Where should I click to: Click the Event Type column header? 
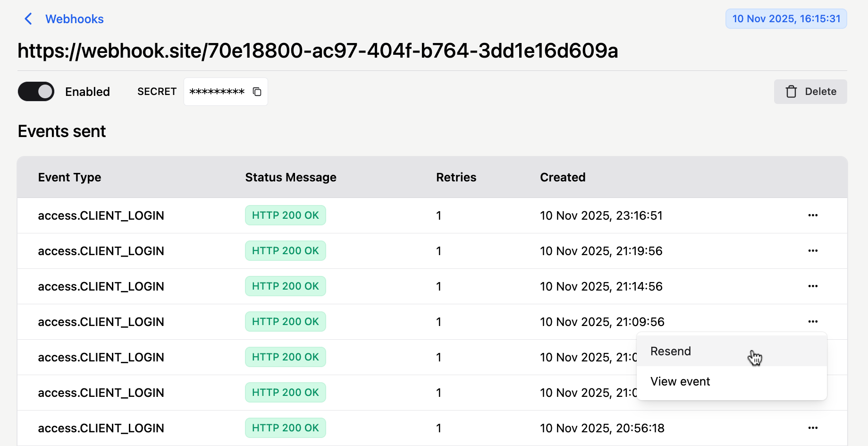tap(69, 177)
